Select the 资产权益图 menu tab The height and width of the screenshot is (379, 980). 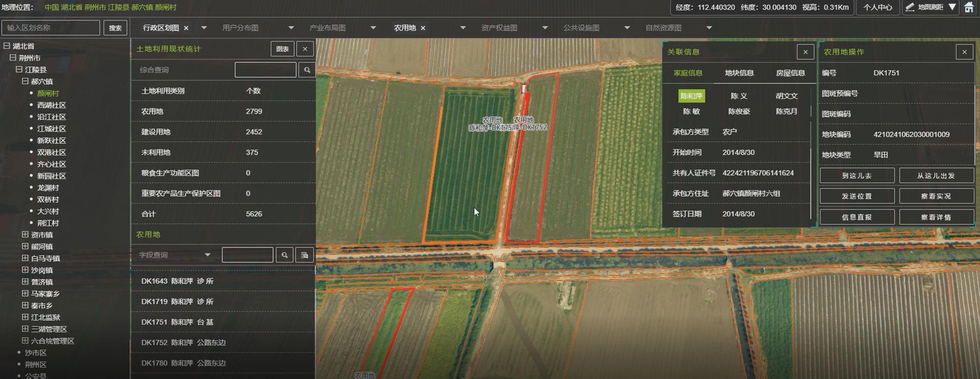(499, 28)
